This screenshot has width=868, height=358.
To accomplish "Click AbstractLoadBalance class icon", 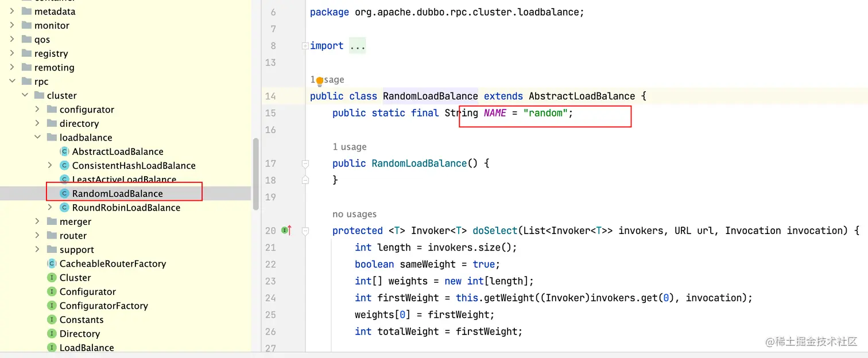I will pos(64,151).
